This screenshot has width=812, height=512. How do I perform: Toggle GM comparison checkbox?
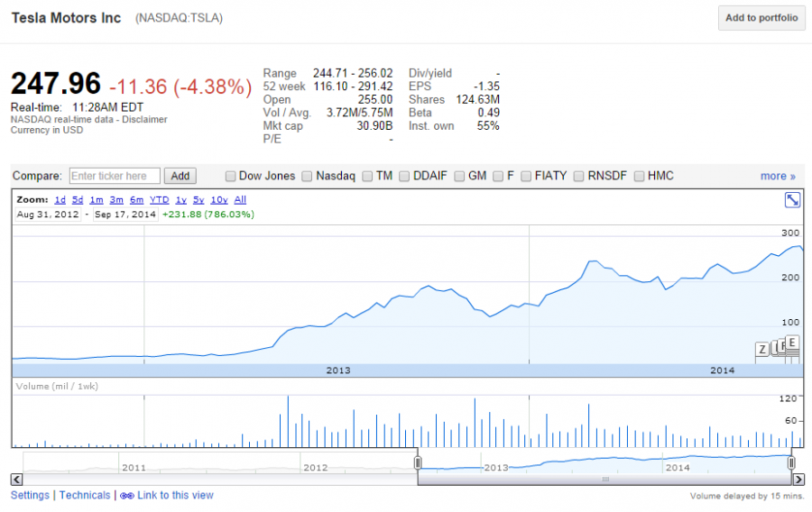click(x=460, y=176)
